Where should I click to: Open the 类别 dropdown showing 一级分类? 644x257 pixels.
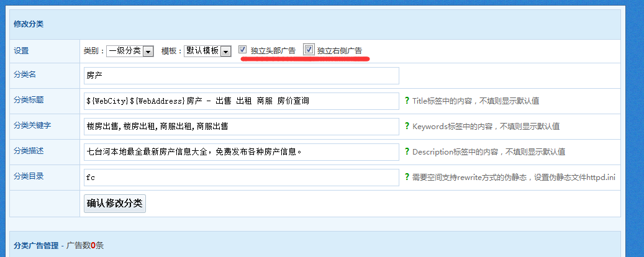[130, 51]
